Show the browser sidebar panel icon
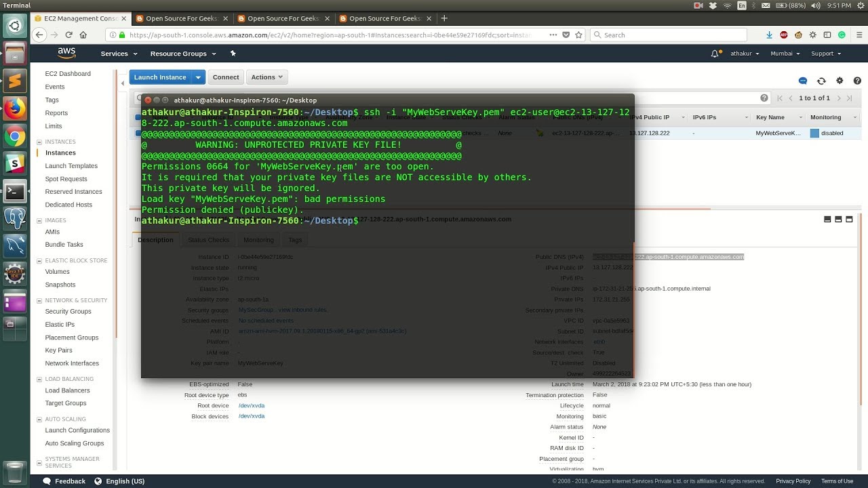Screen dimensions: 868x488 click(827, 35)
